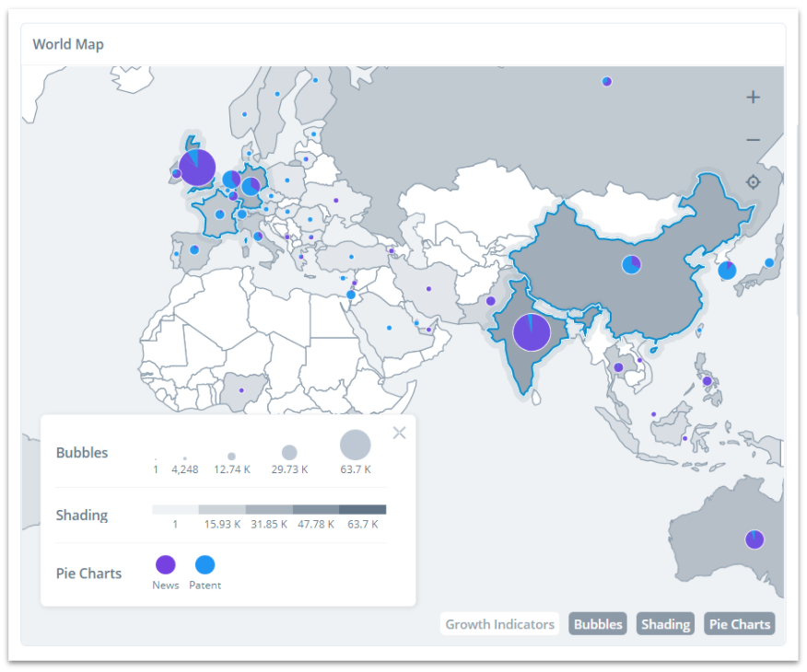Select the large pie chart over United Kingdom

tap(197, 168)
